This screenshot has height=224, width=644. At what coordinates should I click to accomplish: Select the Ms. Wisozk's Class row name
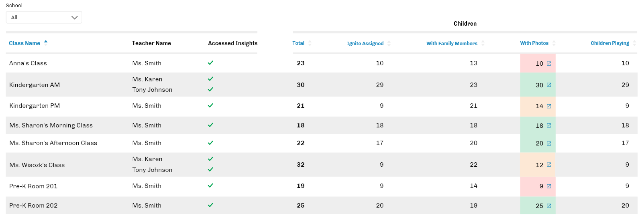pyautogui.click(x=37, y=165)
